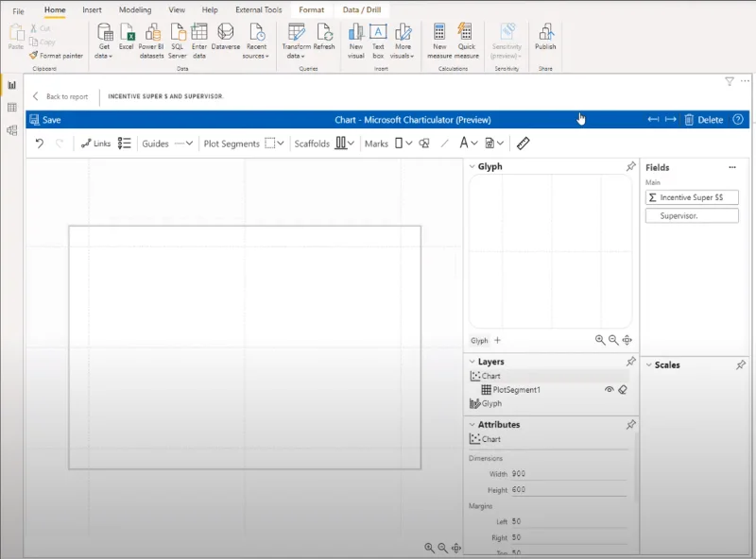Go Back to report
The width and height of the screenshot is (756, 559).
pyautogui.click(x=60, y=96)
